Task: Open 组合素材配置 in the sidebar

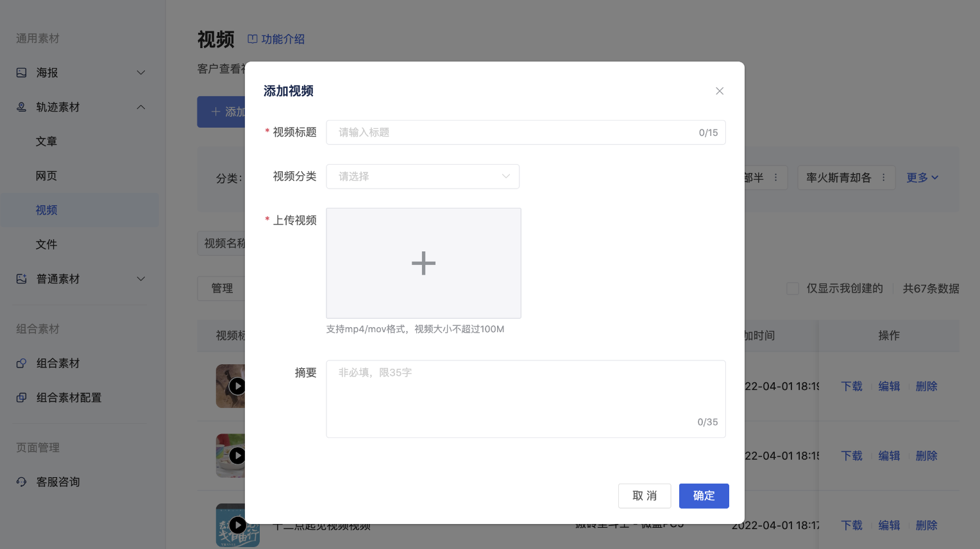Action: [69, 398]
